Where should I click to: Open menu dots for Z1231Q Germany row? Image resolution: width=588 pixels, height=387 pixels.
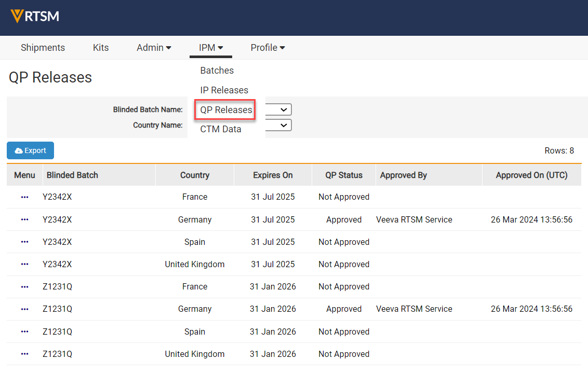(x=24, y=309)
